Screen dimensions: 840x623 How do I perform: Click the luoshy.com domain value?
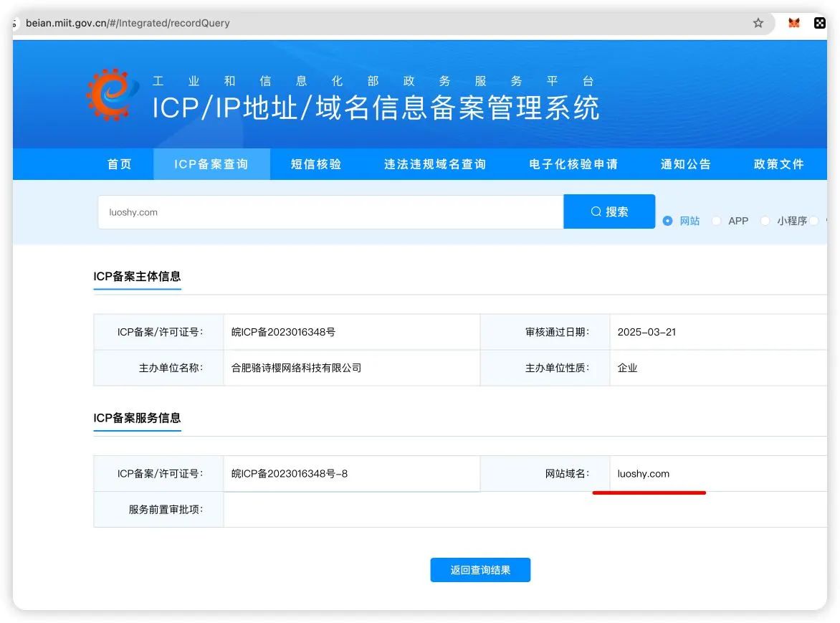[644, 474]
